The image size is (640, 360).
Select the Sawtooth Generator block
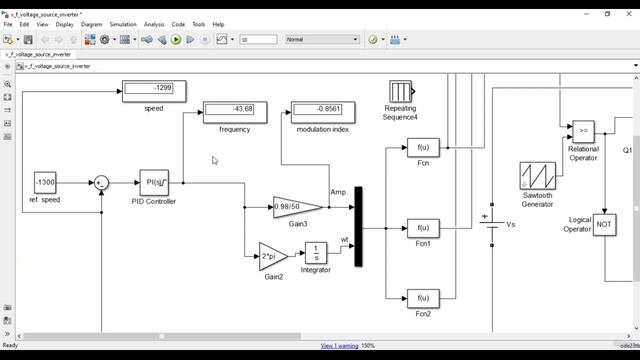pyautogui.click(x=538, y=176)
